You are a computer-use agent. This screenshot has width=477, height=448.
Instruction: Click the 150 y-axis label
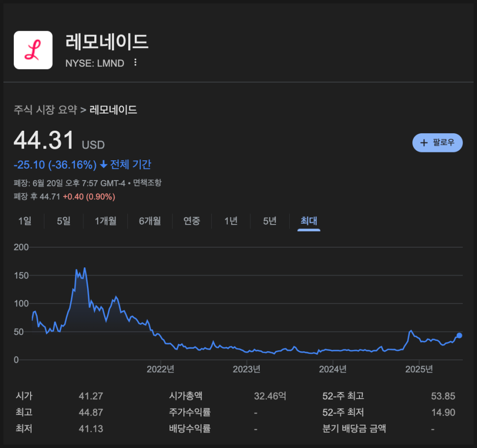coord(21,276)
